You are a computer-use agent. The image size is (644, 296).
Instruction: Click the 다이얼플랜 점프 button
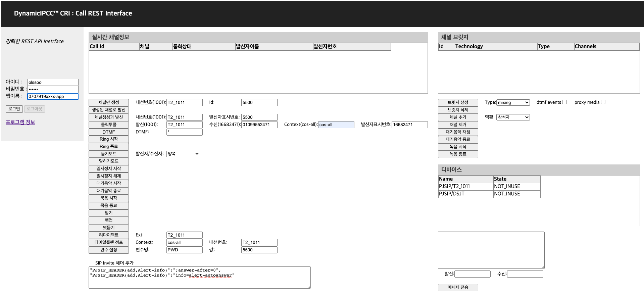[109, 242]
